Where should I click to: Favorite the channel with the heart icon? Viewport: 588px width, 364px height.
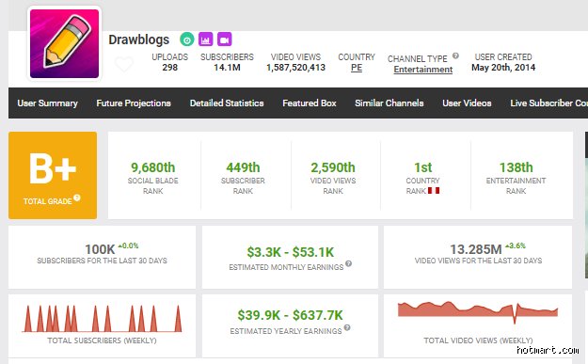click(124, 64)
